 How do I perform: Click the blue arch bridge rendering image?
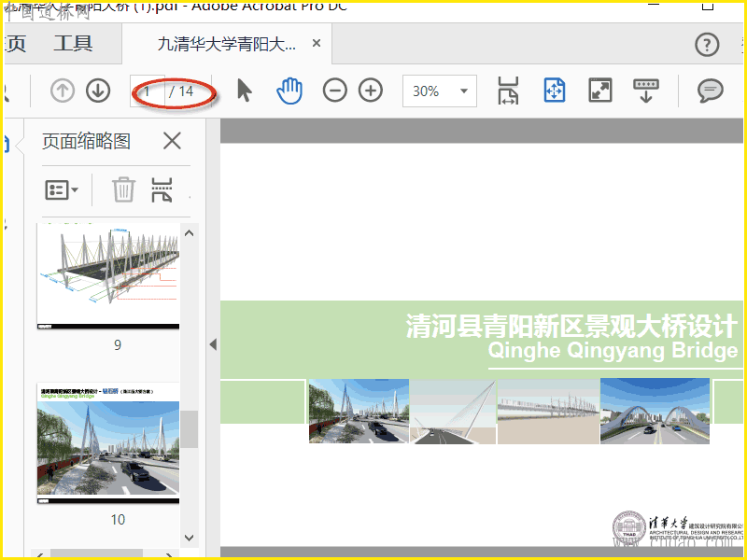(x=655, y=411)
